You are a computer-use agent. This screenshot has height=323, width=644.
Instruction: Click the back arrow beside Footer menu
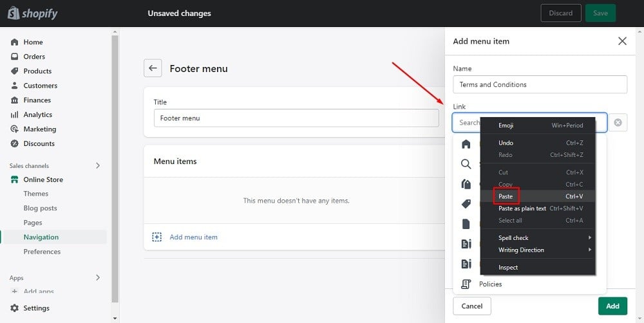153,68
